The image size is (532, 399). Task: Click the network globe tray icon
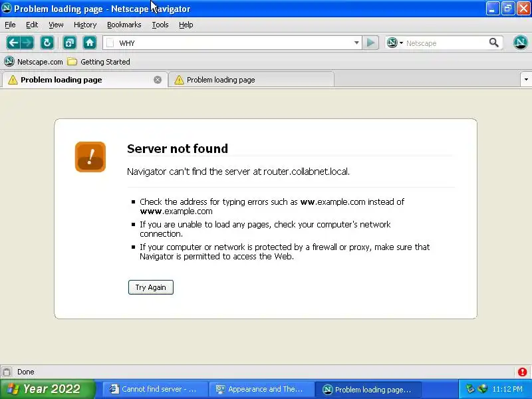[x=482, y=389]
